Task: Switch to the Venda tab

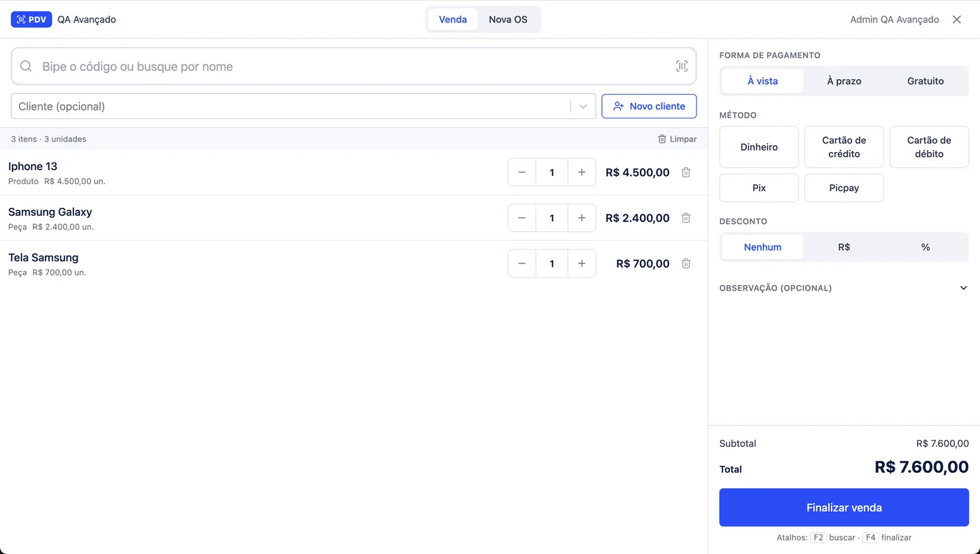Action: point(453,20)
